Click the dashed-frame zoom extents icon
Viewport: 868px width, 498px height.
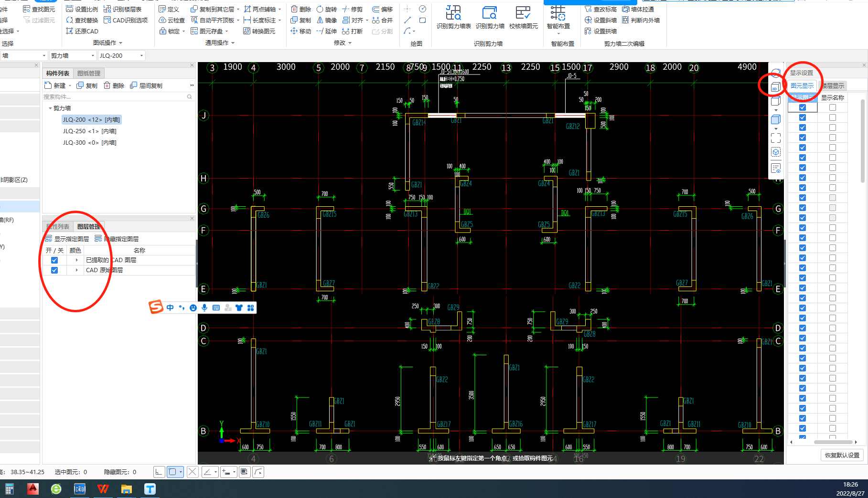point(775,138)
